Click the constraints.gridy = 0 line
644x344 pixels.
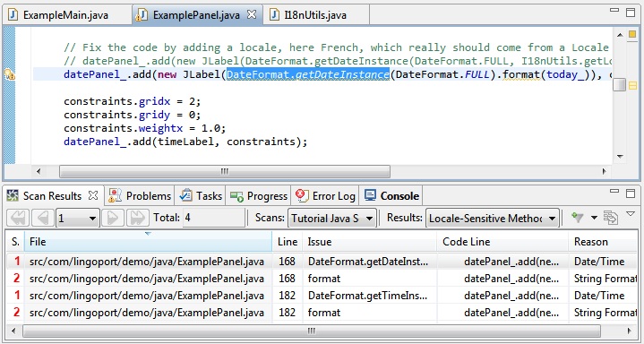tap(133, 115)
